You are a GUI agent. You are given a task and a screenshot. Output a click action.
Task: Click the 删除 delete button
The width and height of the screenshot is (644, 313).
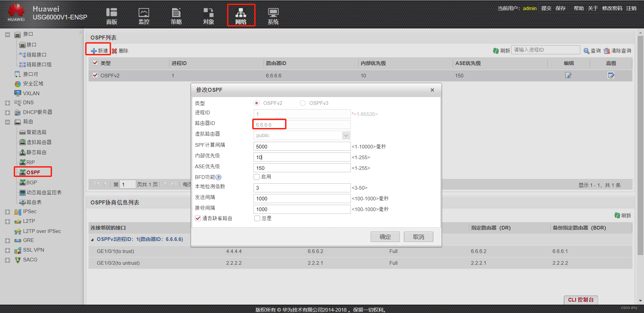pos(120,51)
